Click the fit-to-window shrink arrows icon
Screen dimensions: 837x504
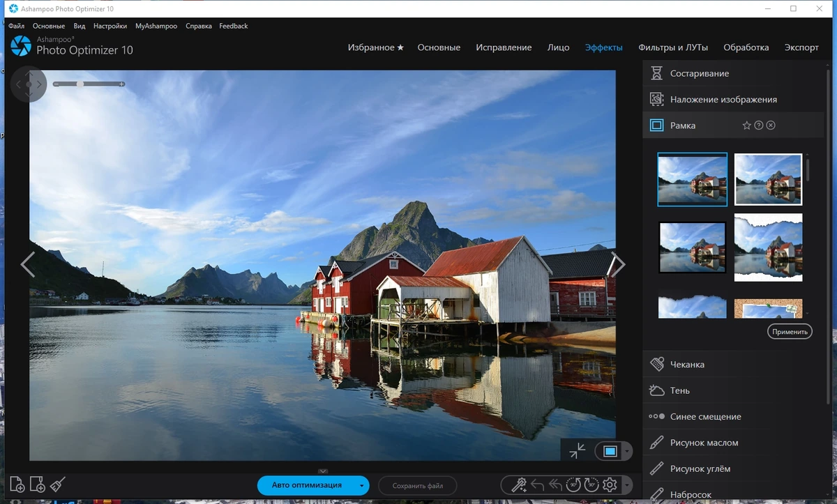tap(578, 451)
